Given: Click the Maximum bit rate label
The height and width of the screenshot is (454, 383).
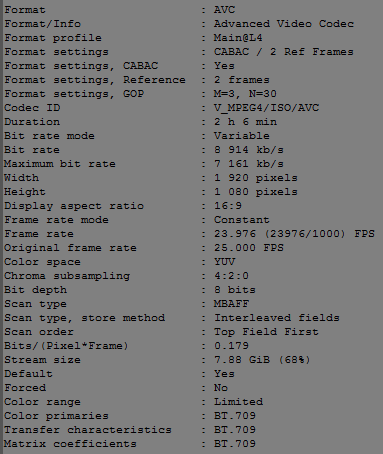Looking at the screenshot, I should tap(60, 164).
